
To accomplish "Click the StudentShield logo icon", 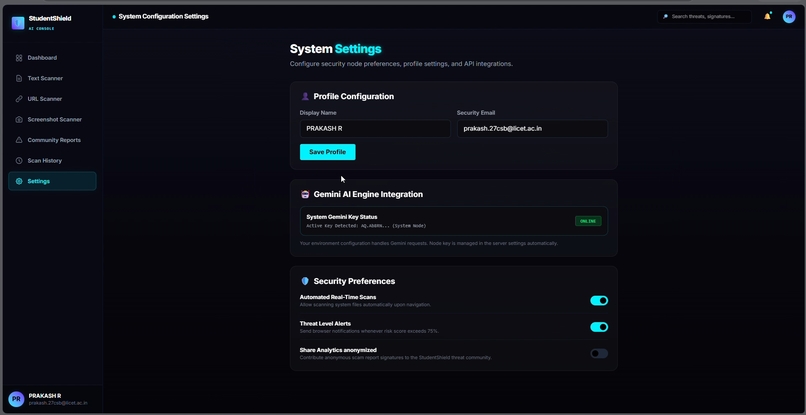I will (18, 23).
